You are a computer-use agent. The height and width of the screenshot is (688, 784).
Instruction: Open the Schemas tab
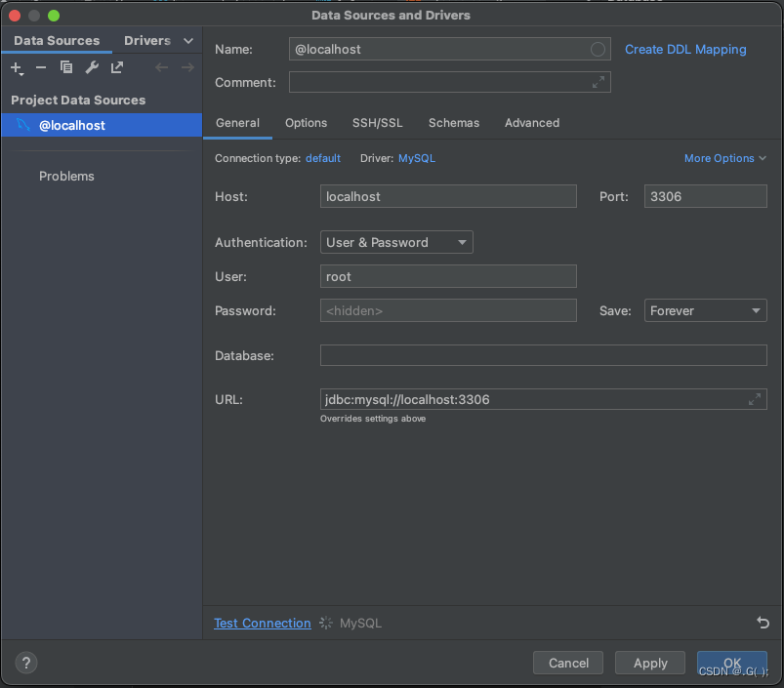coord(453,123)
